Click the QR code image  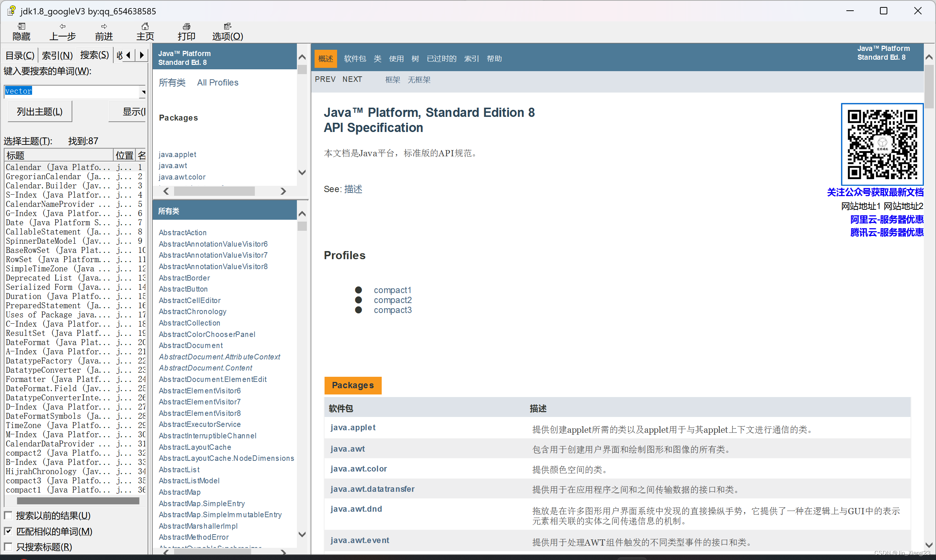coord(882,144)
